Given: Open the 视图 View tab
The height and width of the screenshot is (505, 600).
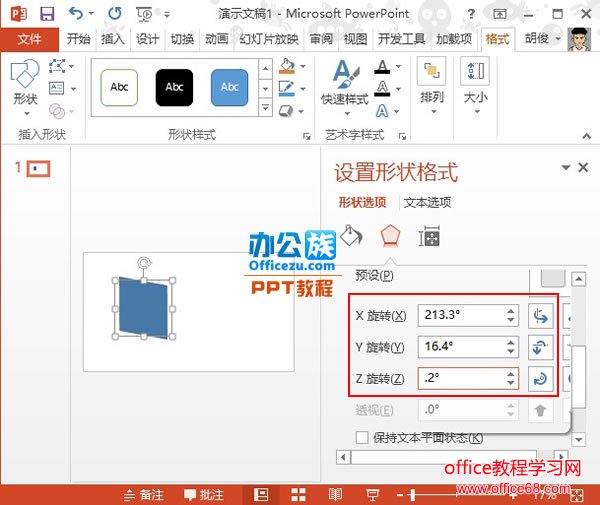Looking at the screenshot, I should (x=355, y=39).
